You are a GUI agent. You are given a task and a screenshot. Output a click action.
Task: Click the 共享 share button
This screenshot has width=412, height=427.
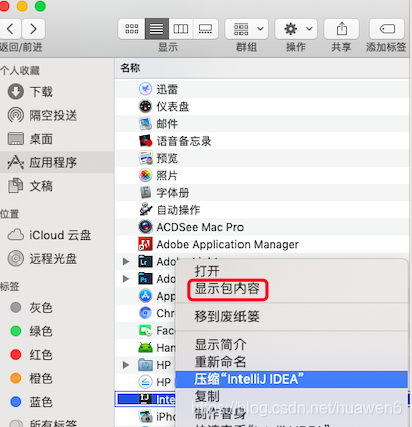[342, 29]
